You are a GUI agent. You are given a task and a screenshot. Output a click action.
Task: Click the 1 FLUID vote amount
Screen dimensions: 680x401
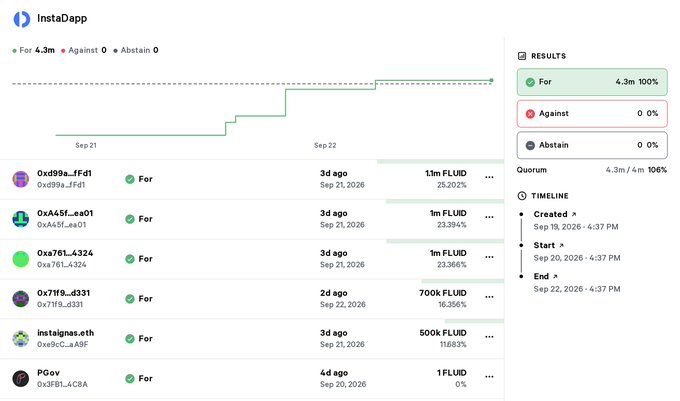(x=452, y=373)
